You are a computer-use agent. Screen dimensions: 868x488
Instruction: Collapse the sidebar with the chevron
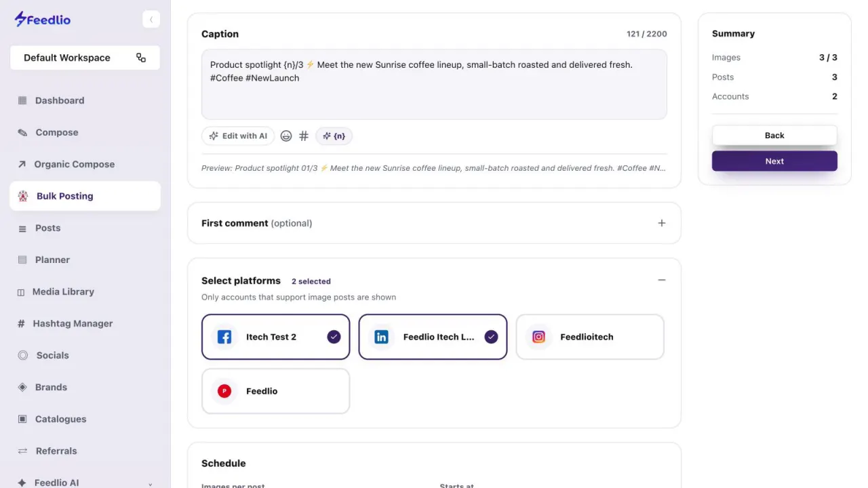click(x=151, y=19)
